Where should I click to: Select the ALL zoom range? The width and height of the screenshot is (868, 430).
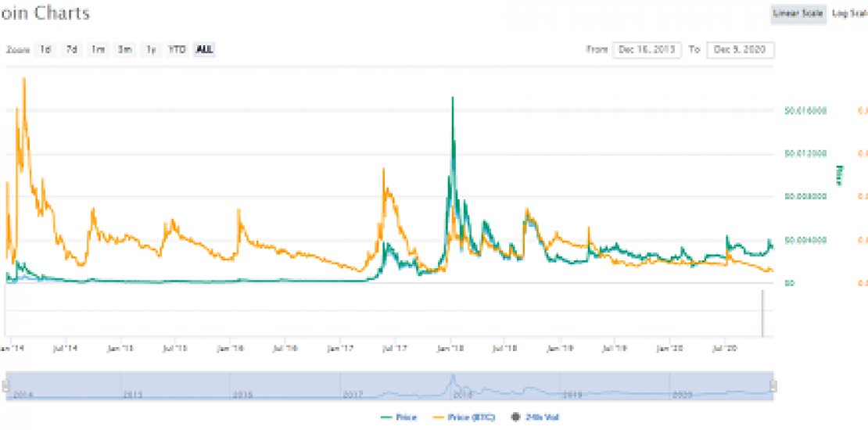(x=205, y=49)
